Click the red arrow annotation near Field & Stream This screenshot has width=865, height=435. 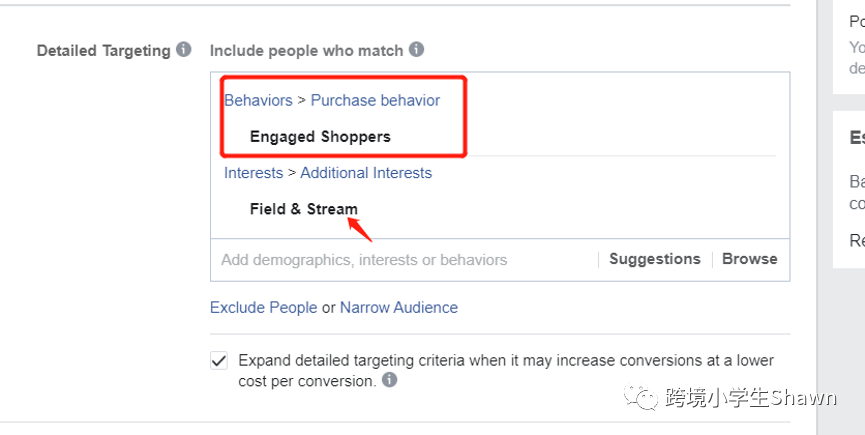tap(360, 229)
